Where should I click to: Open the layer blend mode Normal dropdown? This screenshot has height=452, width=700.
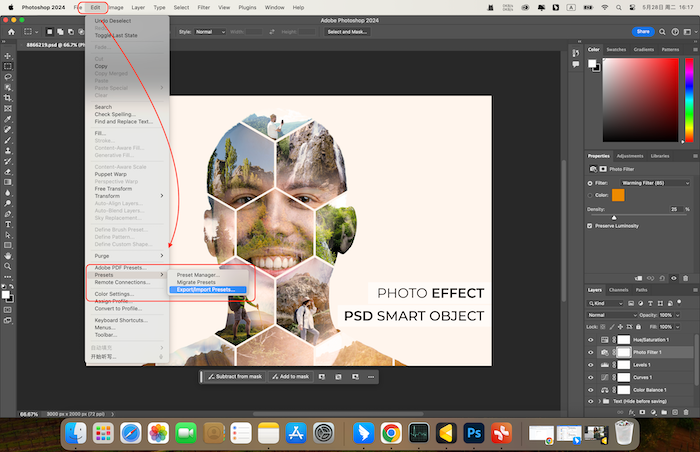(x=612, y=315)
